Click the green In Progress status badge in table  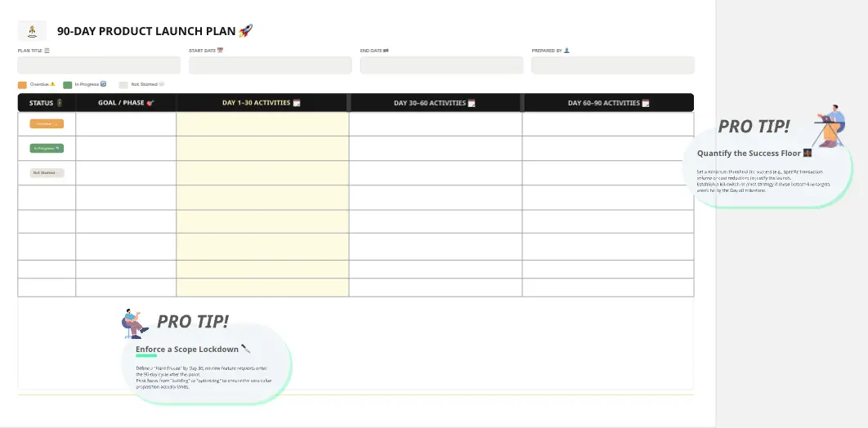(47, 148)
